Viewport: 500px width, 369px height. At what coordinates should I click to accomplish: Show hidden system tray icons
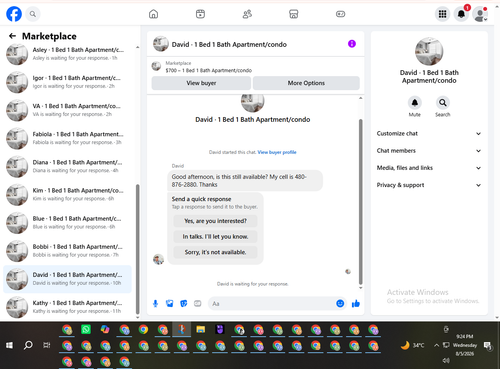(436, 345)
